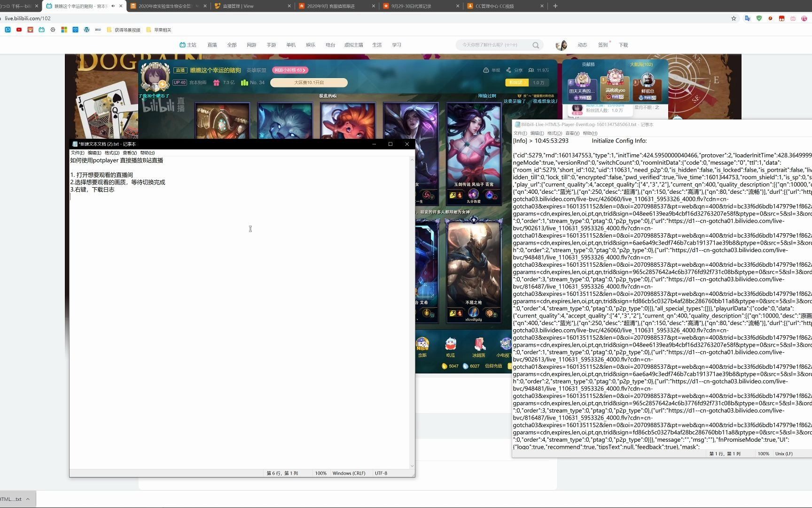The height and width of the screenshot is (508, 812).
Task: Click the pink profile extension icon
Action: click(x=804, y=18)
